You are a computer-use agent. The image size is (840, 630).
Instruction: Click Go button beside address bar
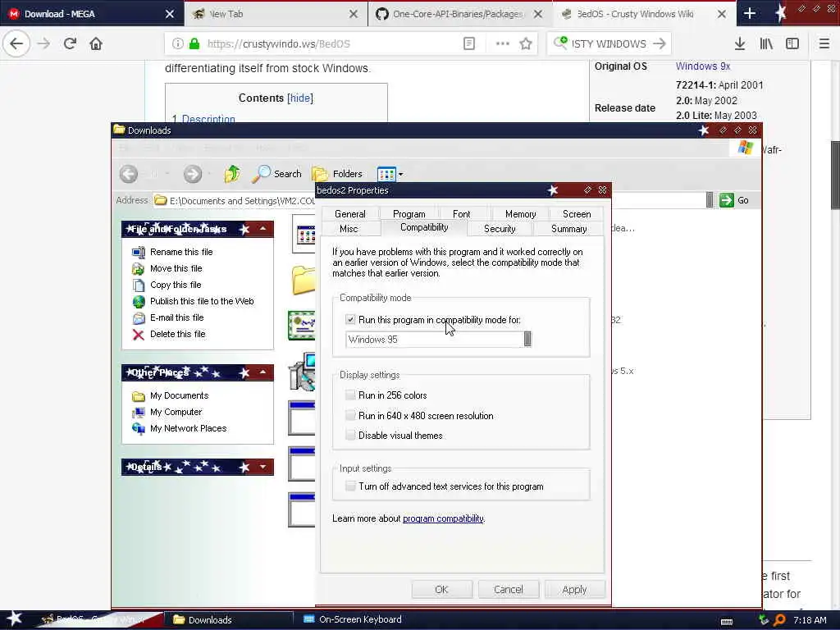click(734, 200)
